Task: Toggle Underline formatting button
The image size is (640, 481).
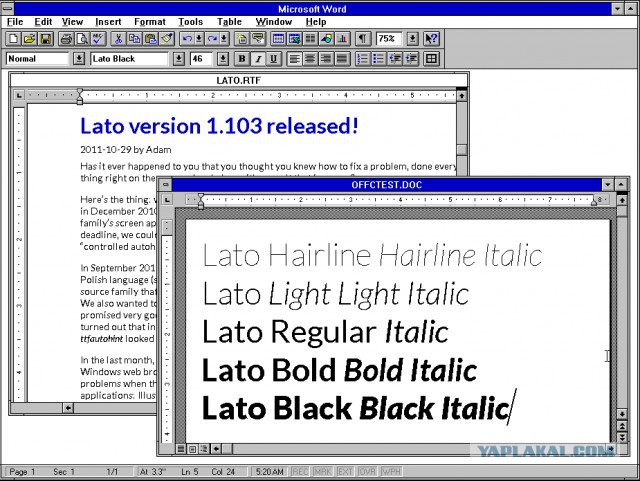Action: pyautogui.click(x=274, y=59)
